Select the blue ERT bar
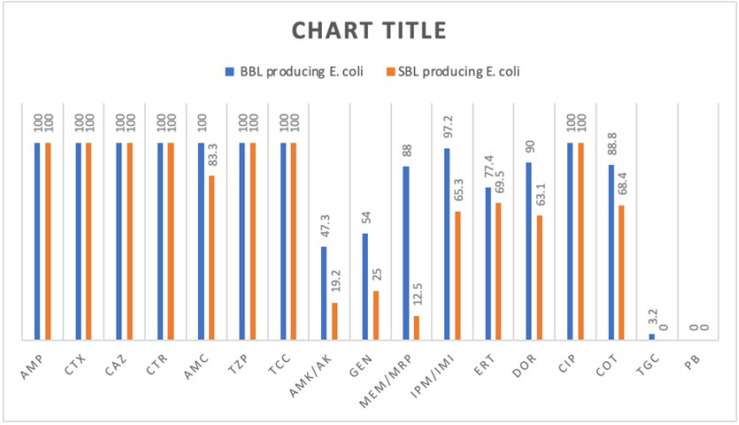Viewport: 739px width, 425px height. click(x=488, y=263)
